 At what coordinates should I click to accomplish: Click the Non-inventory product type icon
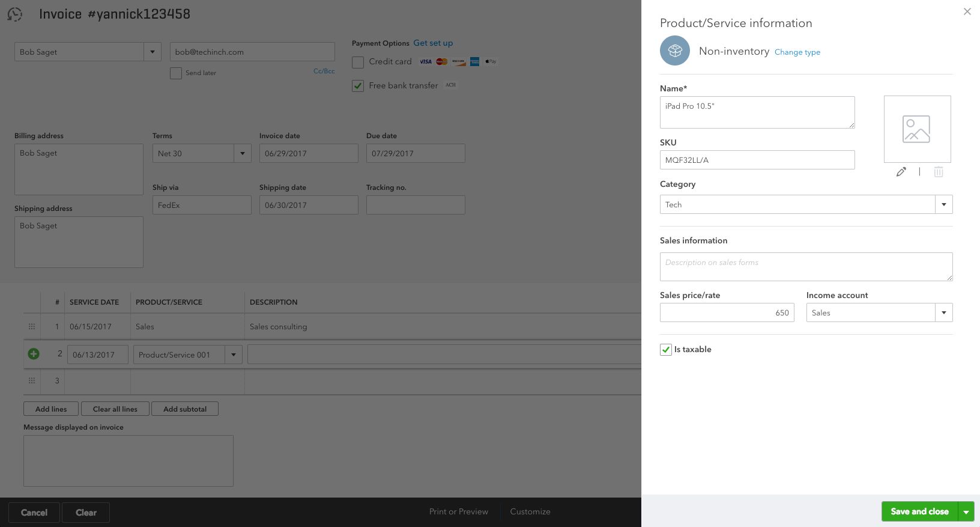(x=675, y=51)
